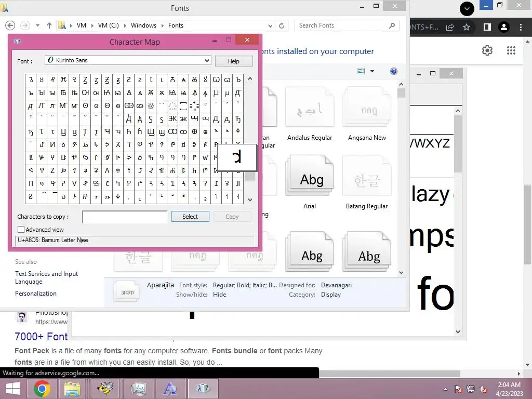This screenshot has width=532, height=399.
Task: Click the Action Center flag tray icon
Action: [x=458, y=389]
